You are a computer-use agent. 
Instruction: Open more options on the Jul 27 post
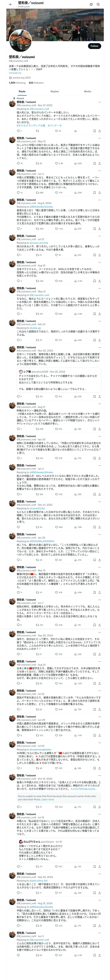tap(99, 236)
